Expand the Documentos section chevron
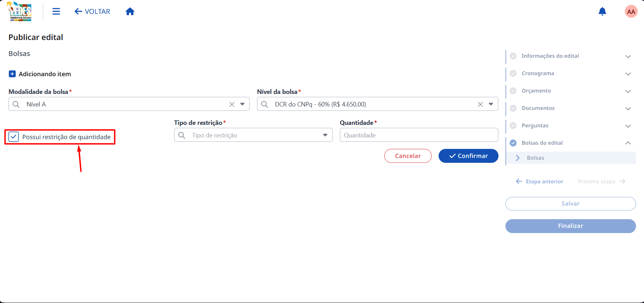The height and width of the screenshot is (303, 644). point(628,109)
